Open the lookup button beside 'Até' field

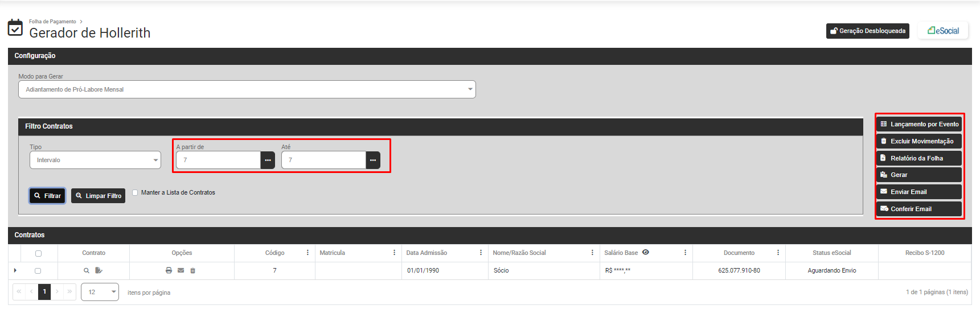point(373,160)
